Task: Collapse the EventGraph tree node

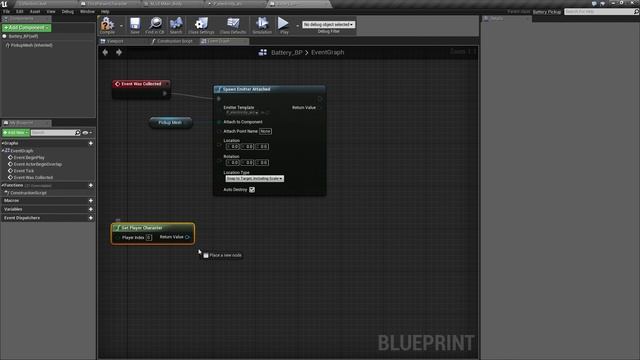Action: pos(3,151)
